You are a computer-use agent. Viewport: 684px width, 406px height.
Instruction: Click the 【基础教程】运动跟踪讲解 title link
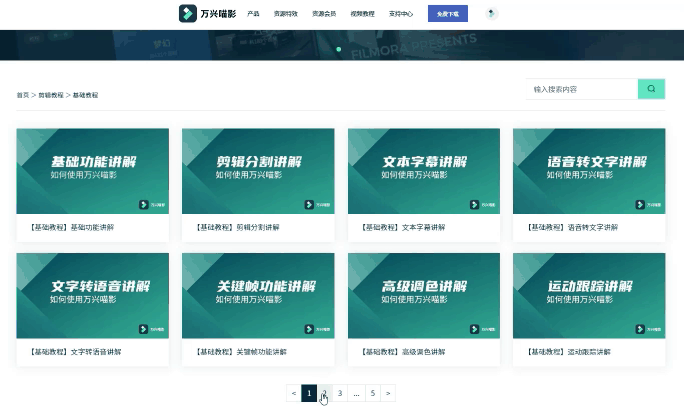(x=568, y=352)
